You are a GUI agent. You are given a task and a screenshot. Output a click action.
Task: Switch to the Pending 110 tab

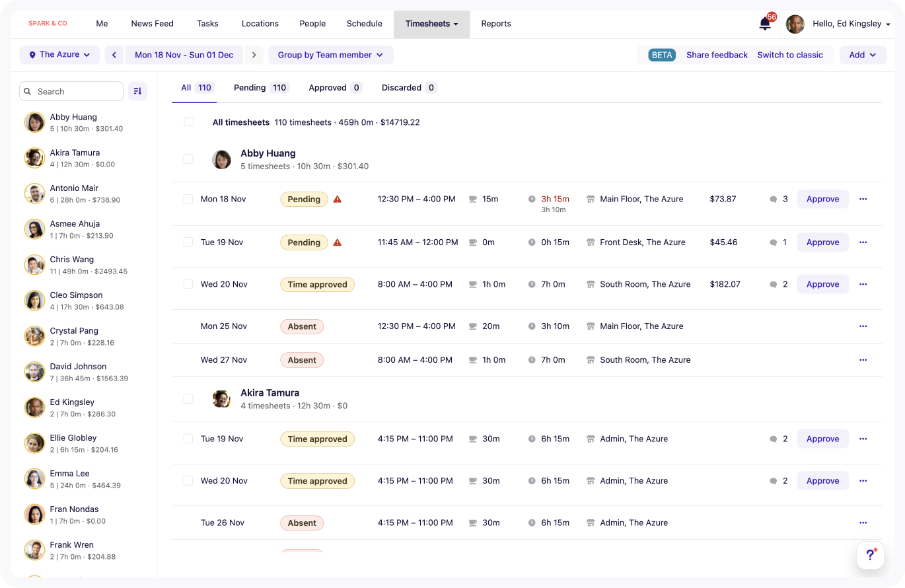point(262,88)
